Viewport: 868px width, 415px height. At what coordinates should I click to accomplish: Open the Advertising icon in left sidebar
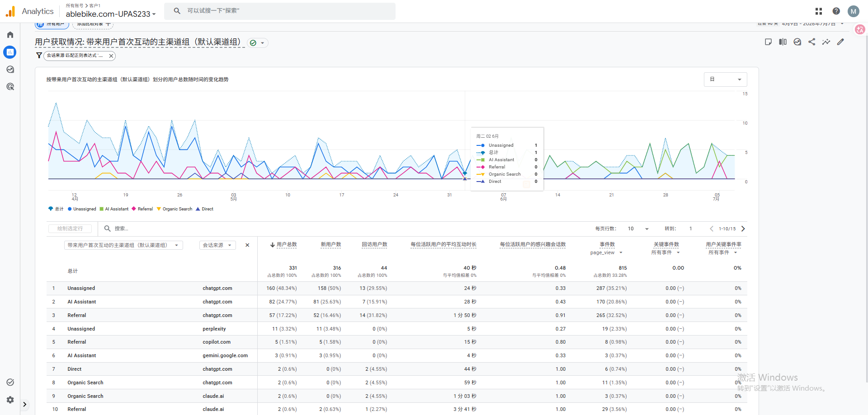click(10, 87)
